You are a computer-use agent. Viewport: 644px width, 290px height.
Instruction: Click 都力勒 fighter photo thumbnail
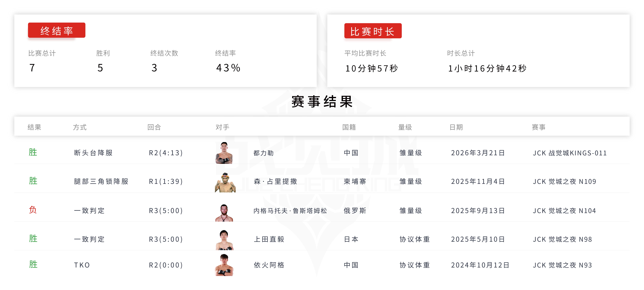pos(224,153)
